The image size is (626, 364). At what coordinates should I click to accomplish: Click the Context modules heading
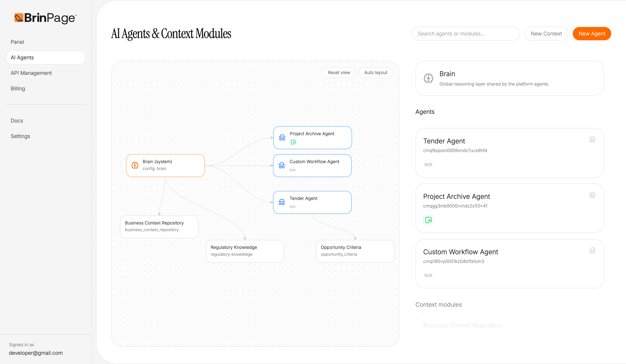(x=438, y=305)
